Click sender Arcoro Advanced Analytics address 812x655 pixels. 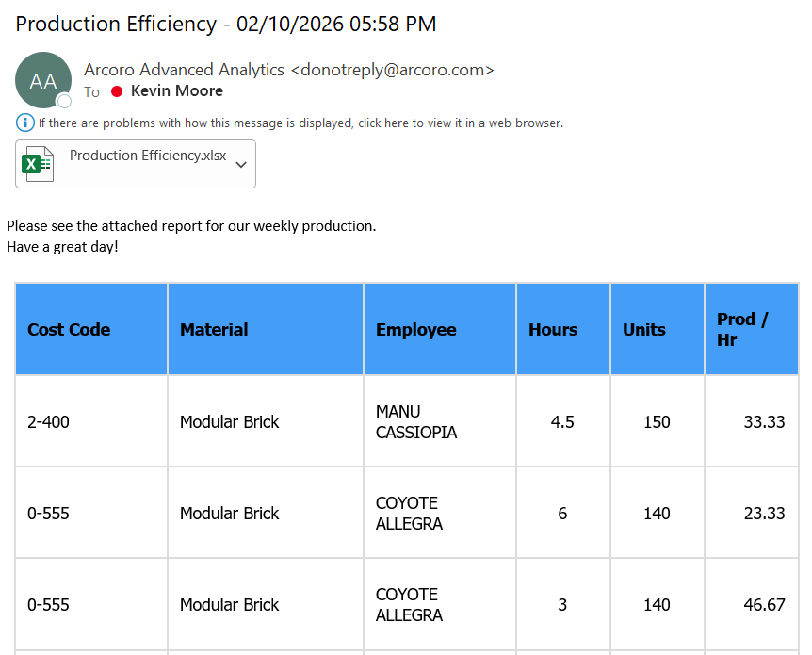[289, 70]
